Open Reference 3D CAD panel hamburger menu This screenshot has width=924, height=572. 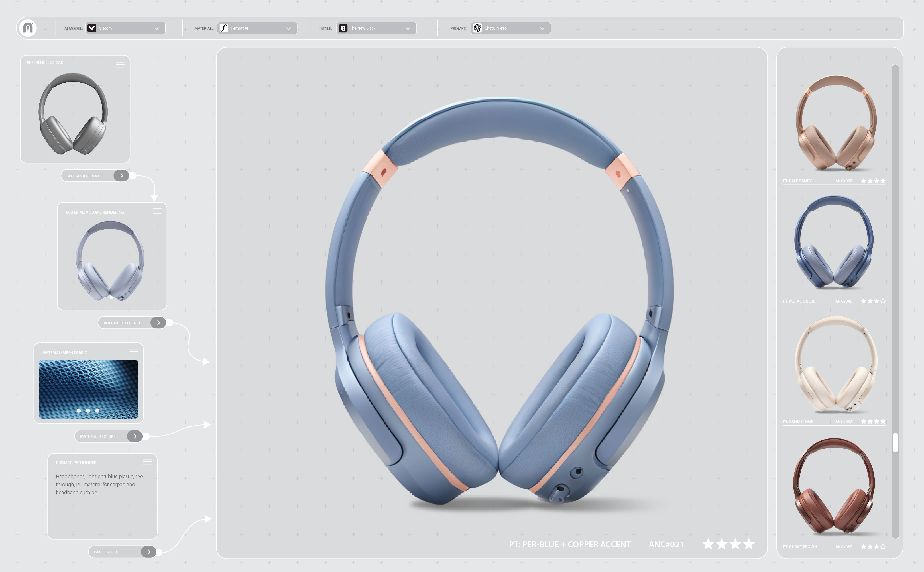click(x=120, y=65)
